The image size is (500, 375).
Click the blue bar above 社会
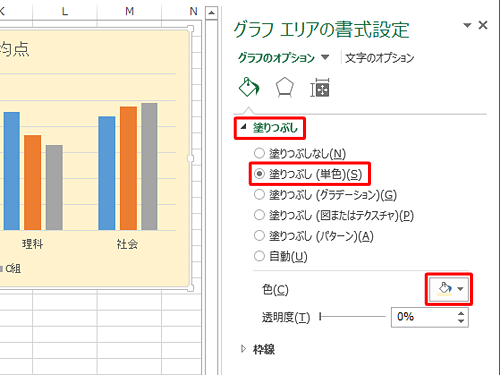(x=107, y=173)
